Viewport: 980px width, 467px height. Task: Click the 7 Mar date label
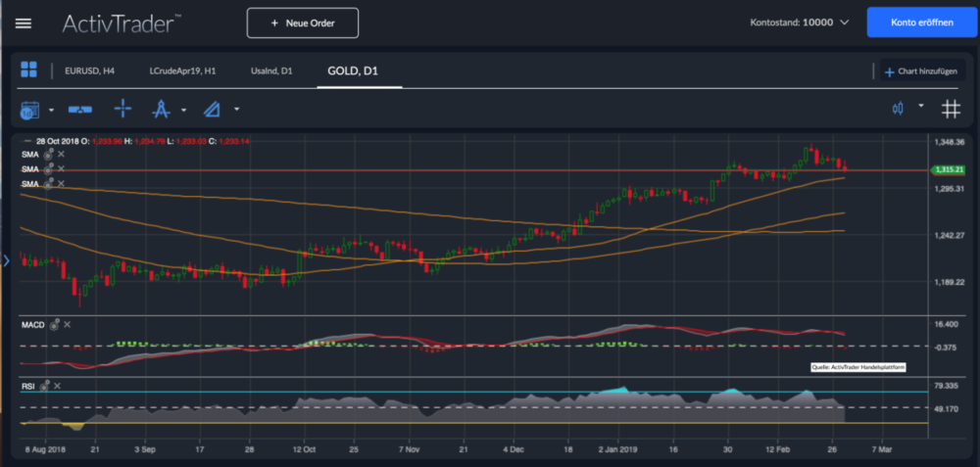click(x=881, y=449)
